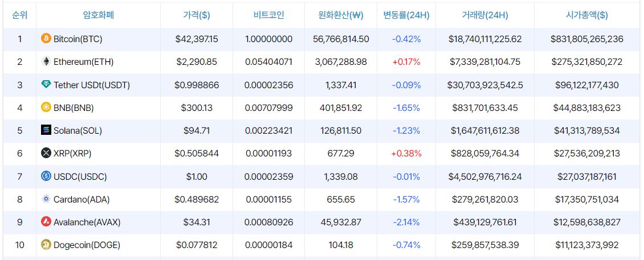Viewport: 644px width, 260px height.
Task: Select Avalanche price $34.31
Action: tap(197, 222)
